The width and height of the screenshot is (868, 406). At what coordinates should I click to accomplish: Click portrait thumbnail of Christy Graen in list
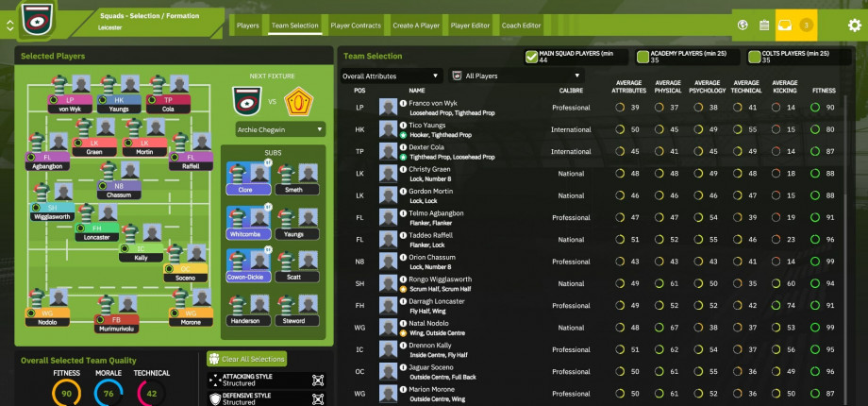[x=388, y=174]
